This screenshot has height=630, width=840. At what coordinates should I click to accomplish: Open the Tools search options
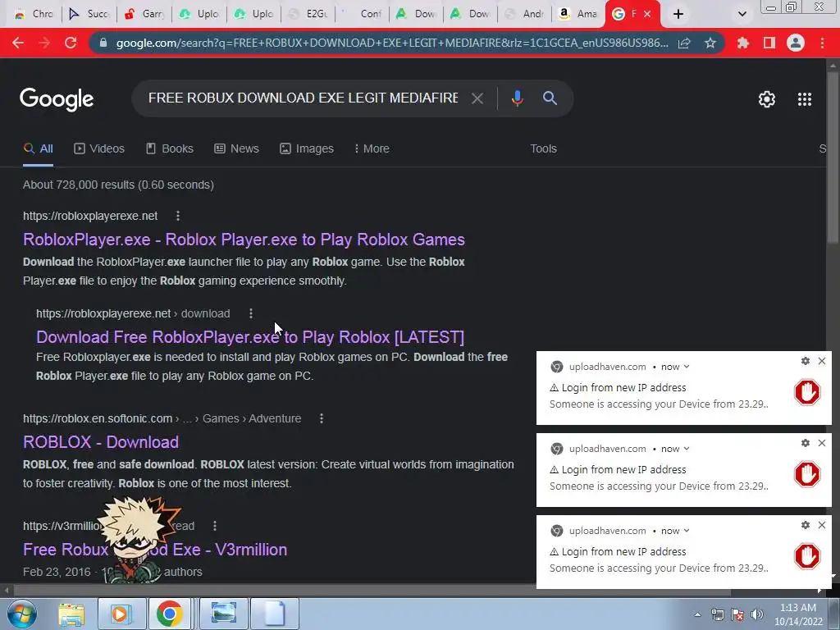click(x=543, y=149)
